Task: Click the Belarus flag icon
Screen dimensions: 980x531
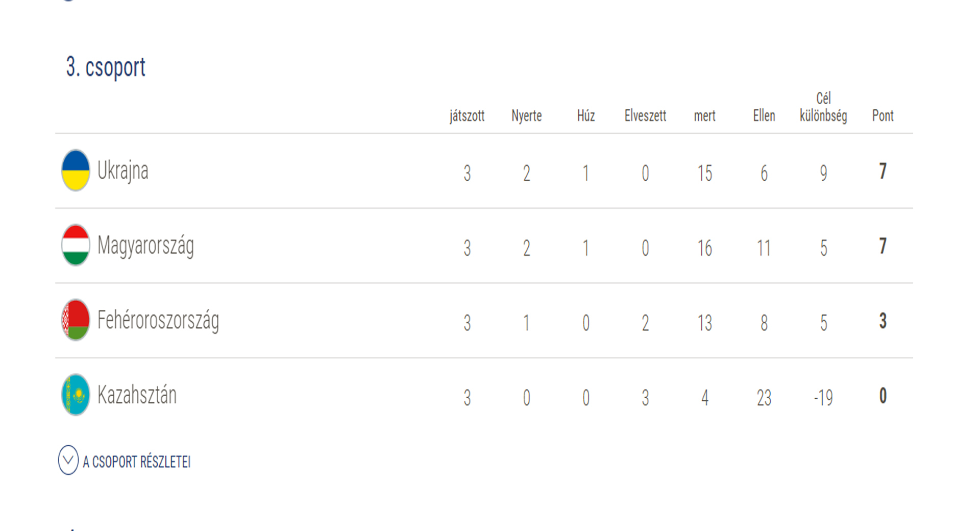Action: point(76,320)
